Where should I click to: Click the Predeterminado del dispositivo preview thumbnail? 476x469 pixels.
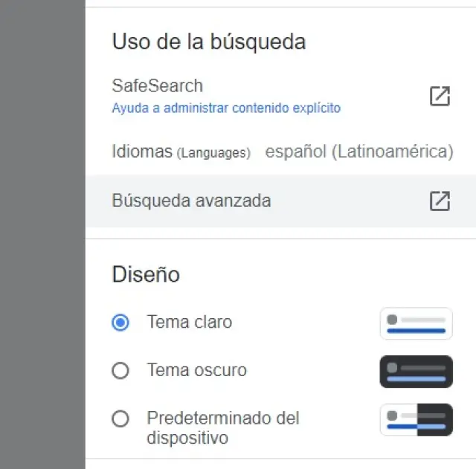416,419
